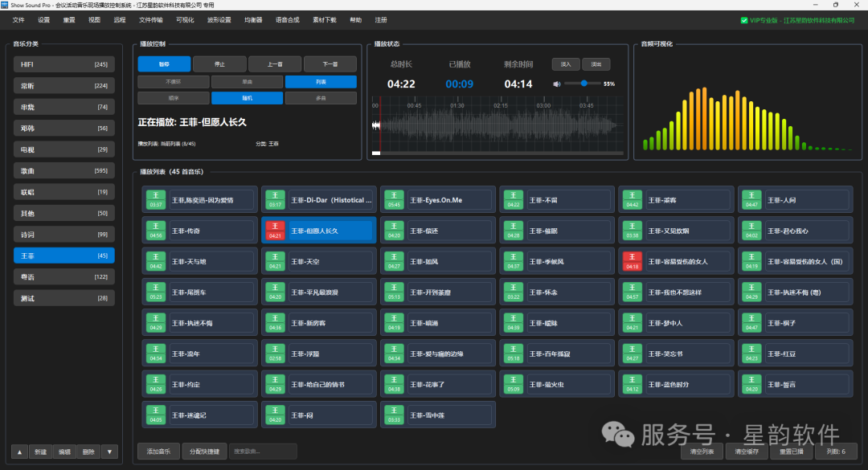868x470 pixels.
Task: Click the 添加音乐 button
Action: [x=158, y=452]
